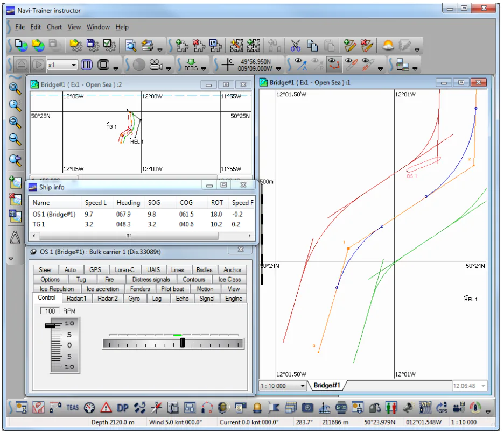The image size is (504, 433).
Task: Click the zoom out magnifier on left sidebar
Action: 15,139
